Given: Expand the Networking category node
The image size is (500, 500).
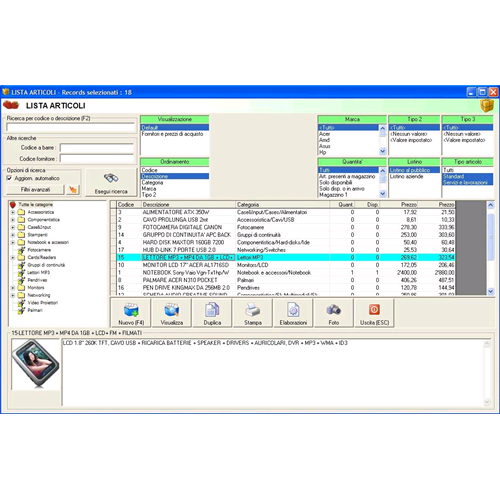Looking at the screenshot, I should [x=13, y=295].
